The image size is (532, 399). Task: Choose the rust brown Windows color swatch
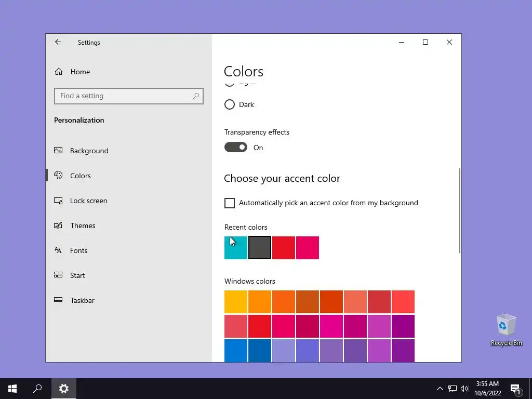click(308, 302)
